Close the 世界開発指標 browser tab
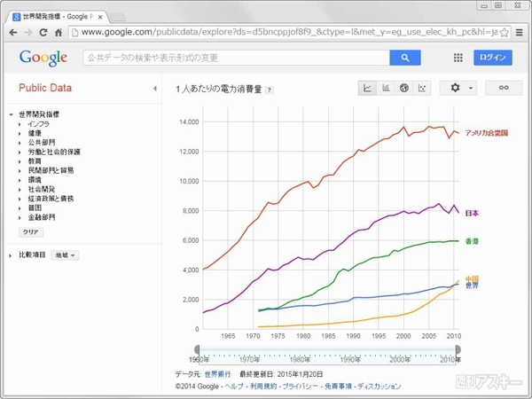532x399 pixels. 100,17
